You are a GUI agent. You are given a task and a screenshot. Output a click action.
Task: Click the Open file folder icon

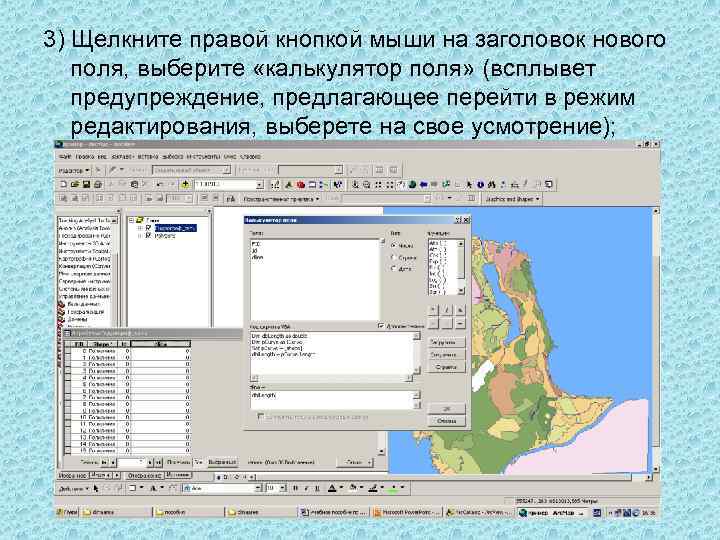click(x=74, y=185)
